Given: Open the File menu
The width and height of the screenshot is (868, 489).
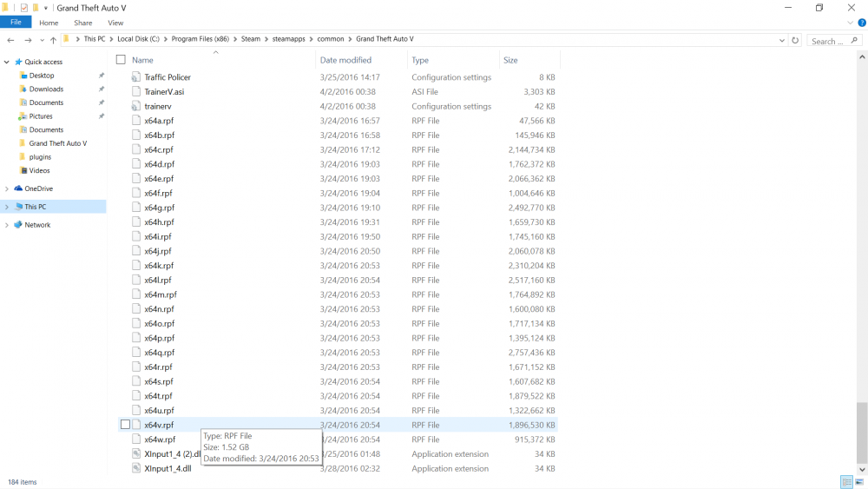Looking at the screenshot, I should 16,23.
